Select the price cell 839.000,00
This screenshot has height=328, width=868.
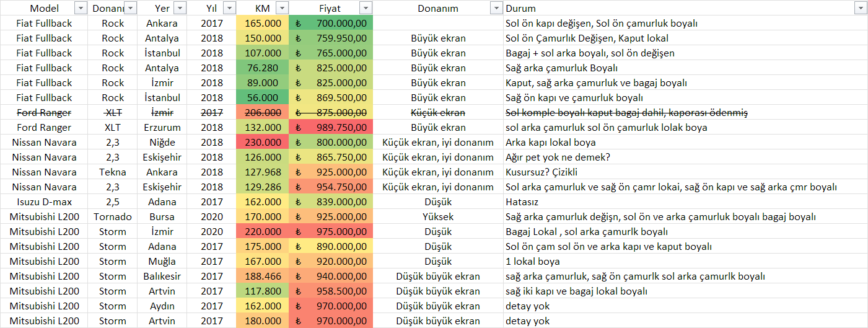pos(331,202)
